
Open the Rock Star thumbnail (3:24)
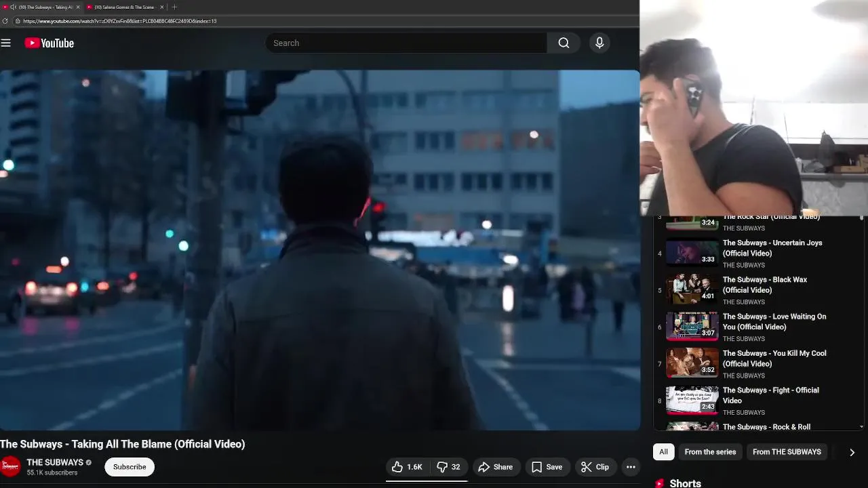tap(692, 223)
